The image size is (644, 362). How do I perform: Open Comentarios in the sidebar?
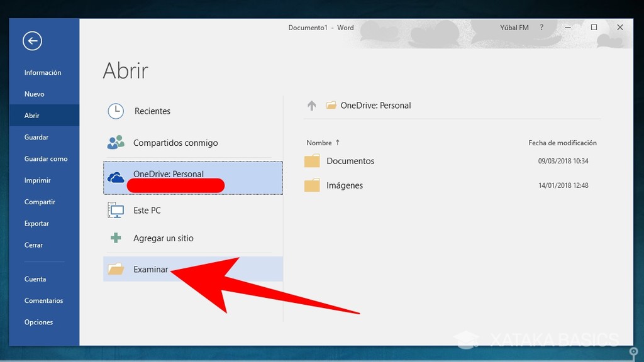[x=43, y=300]
